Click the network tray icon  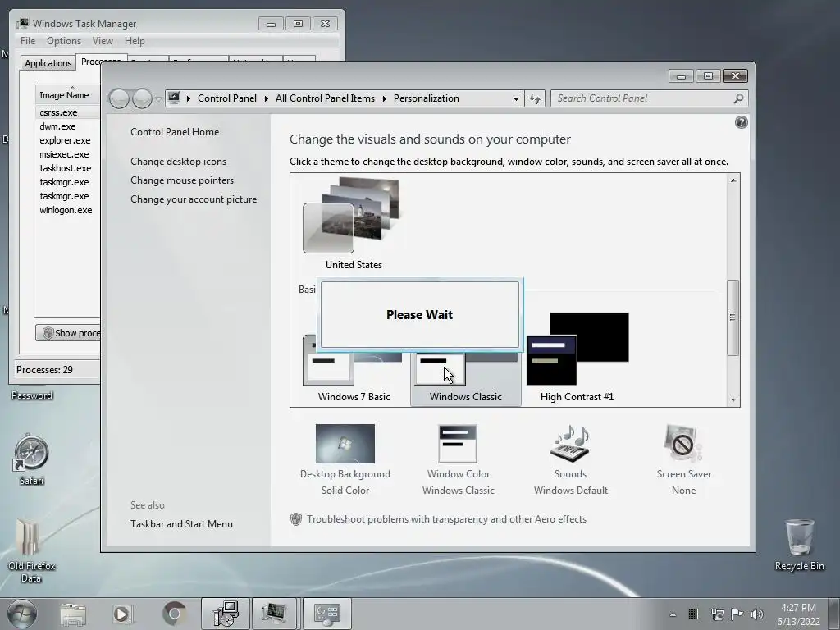tap(717, 614)
